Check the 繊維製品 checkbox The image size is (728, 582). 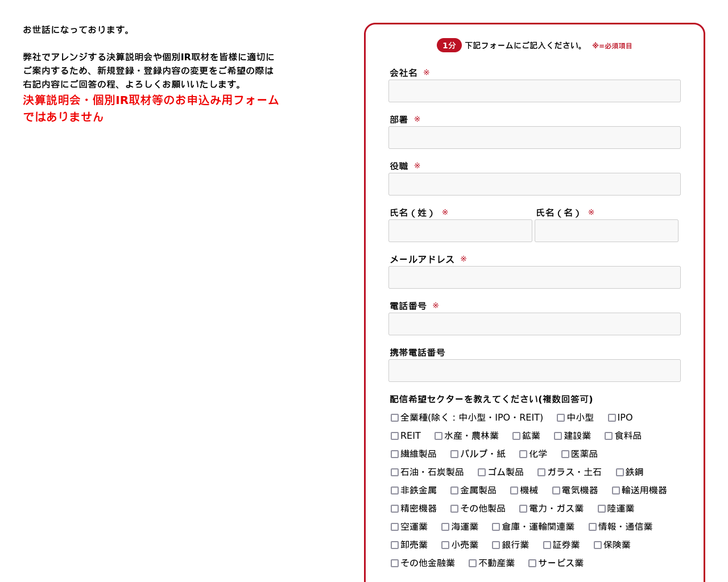click(x=395, y=454)
